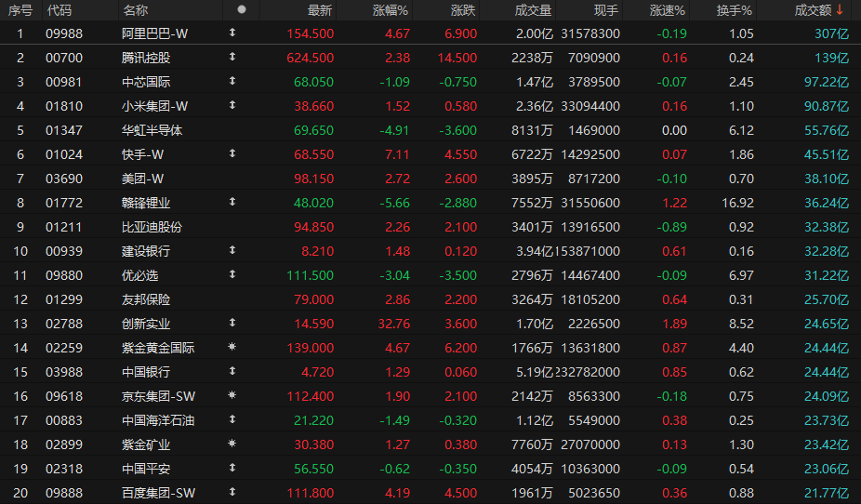861x504 pixels.
Task: Click the asterisk marker beside 紫金黄金国际
Action: [232, 348]
